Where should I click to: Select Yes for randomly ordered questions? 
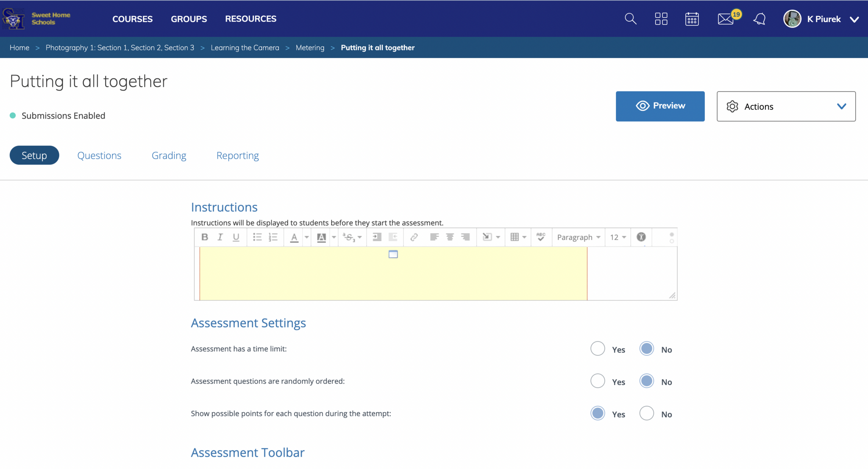pyautogui.click(x=598, y=381)
